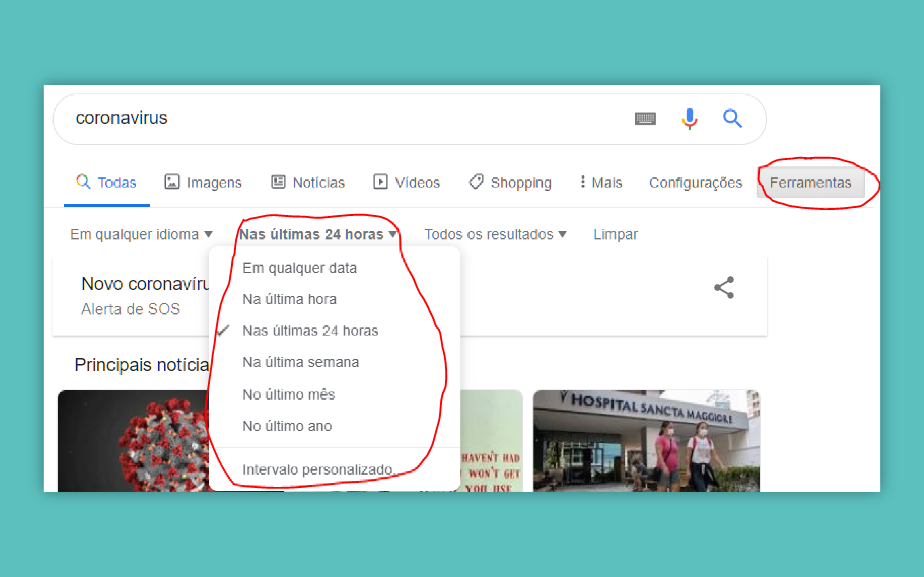Click Limpar to clear filters
924x577 pixels.
[615, 234]
